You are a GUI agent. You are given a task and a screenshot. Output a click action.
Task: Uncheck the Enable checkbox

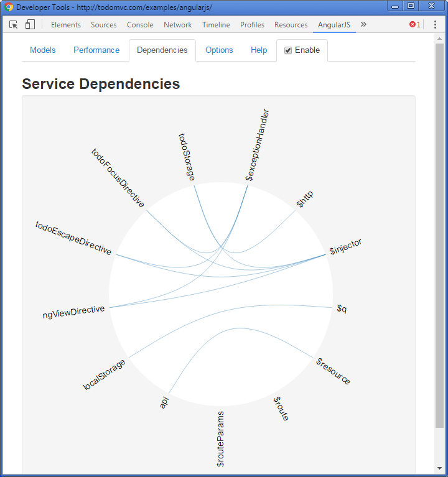(x=287, y=50)
